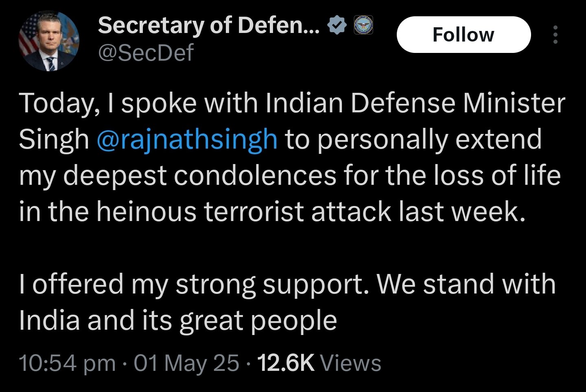586x392 pixels.
Task: Follow the @SecDef account
Action: coord(463,35)
